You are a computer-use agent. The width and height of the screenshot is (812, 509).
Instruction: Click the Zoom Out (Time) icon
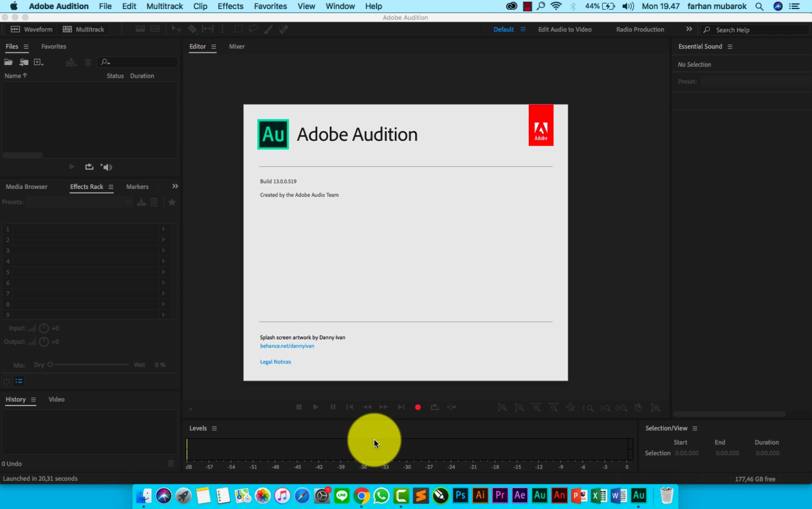(554, 408)
